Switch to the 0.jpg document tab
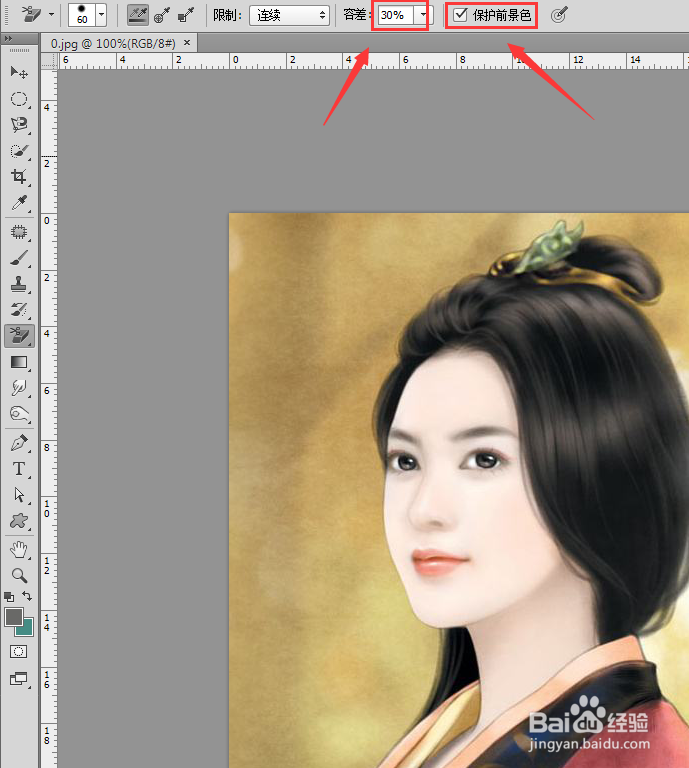This screenshot has height=768, width=689. tap(113, 44)
